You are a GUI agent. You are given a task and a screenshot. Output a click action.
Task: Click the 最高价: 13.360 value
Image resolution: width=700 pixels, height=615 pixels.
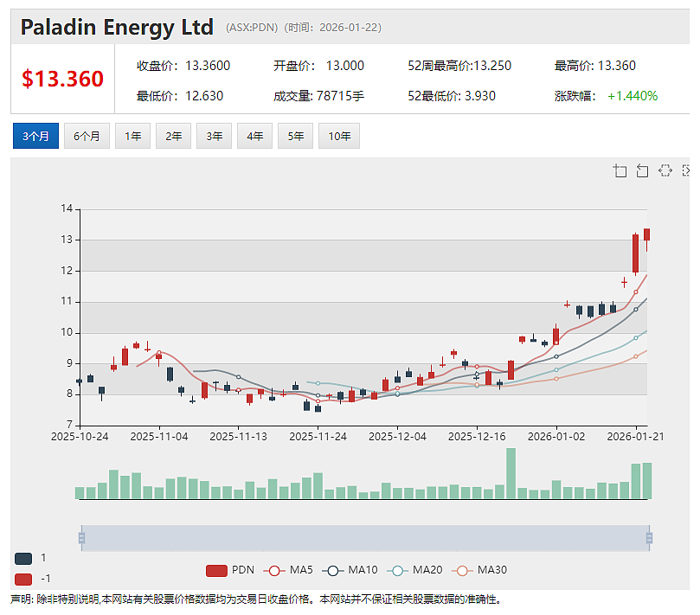595,66
